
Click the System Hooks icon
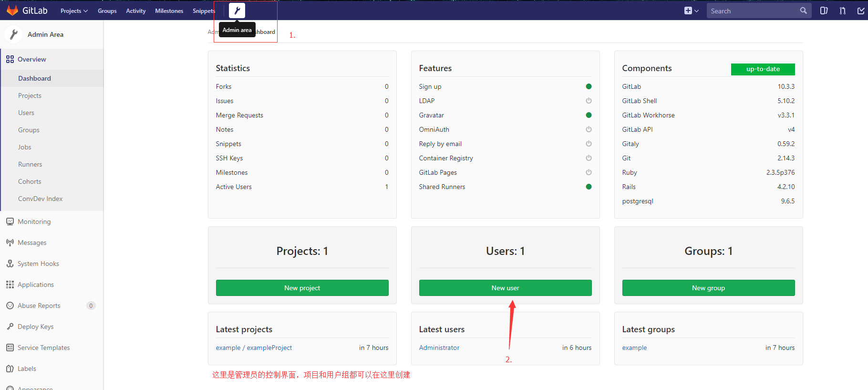[x=10, y=264]
